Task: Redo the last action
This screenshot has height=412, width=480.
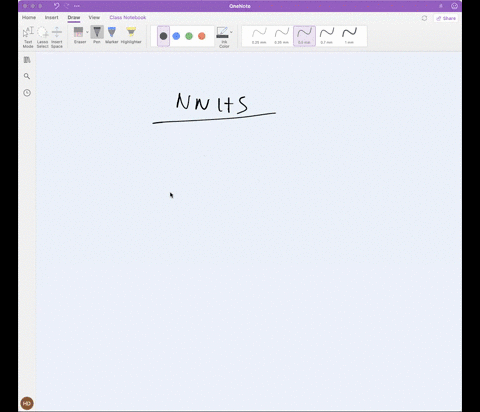Action: pyautogui.click(x=67, y=6)
